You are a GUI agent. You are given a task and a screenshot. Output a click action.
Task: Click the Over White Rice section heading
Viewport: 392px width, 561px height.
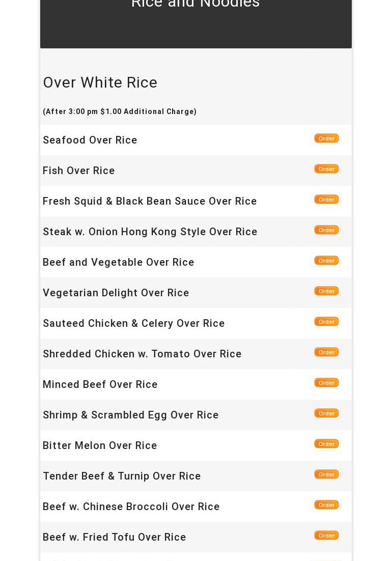(100, 82)
